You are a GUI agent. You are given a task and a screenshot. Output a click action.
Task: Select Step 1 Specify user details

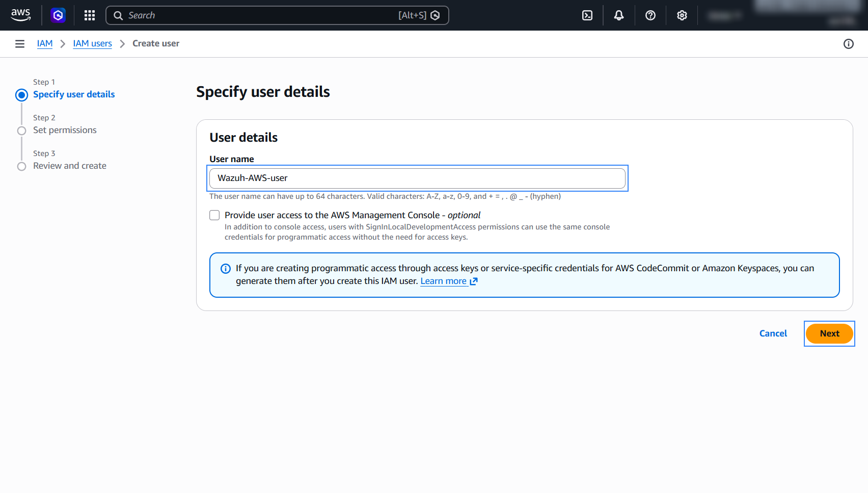21,95
